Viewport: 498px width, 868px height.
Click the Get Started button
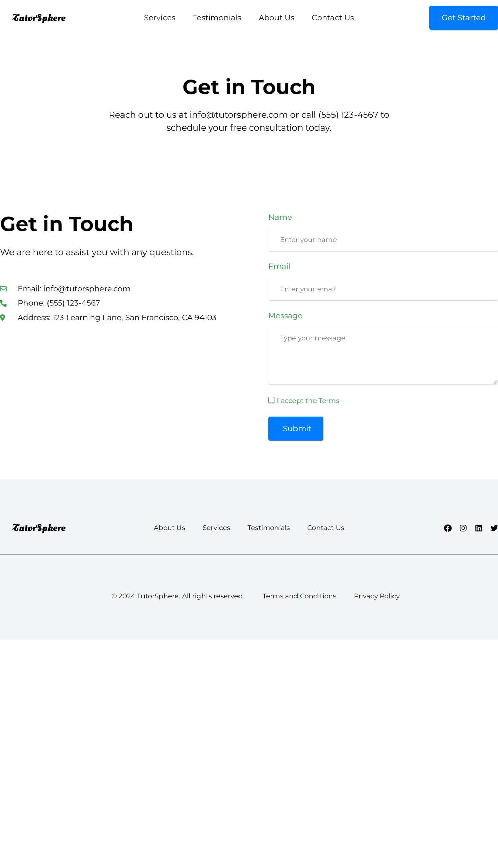click(463, 18)
